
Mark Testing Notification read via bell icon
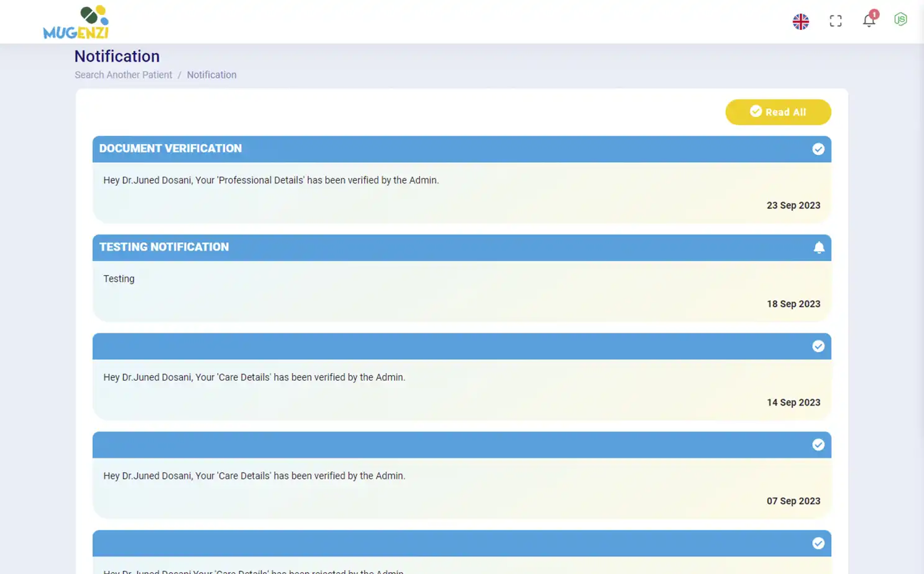[x=818, y=248]
